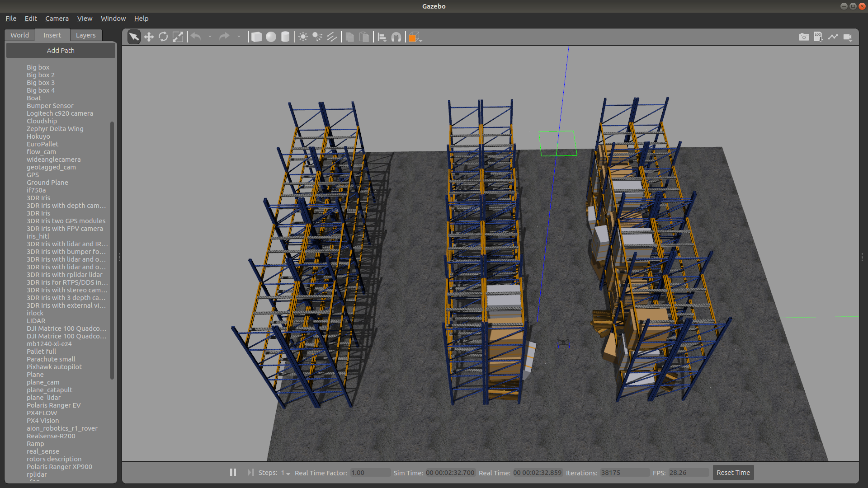
Task: Pause the simulation
Action: coord(233,473)
